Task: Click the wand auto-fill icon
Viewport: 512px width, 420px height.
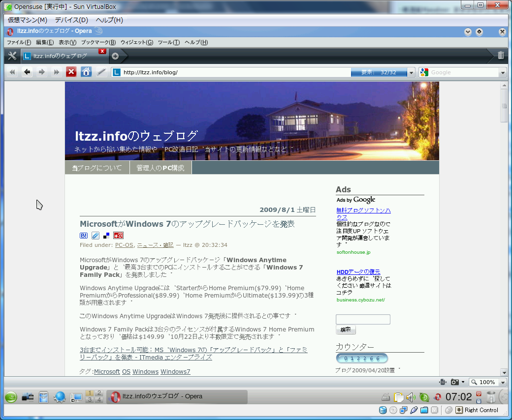Action: (101, 72)
